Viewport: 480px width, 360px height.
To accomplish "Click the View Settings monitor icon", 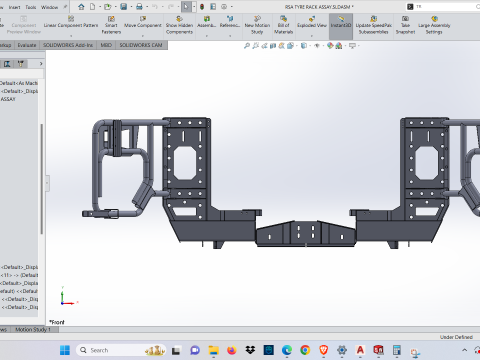I will pyautogui.click(x=352, y=46).
